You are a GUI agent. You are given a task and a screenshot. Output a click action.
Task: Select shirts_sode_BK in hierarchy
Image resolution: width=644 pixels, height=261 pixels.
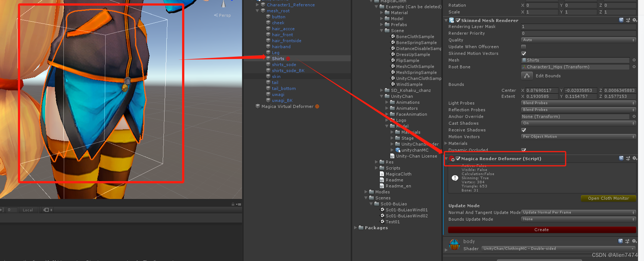click(288, 71)
